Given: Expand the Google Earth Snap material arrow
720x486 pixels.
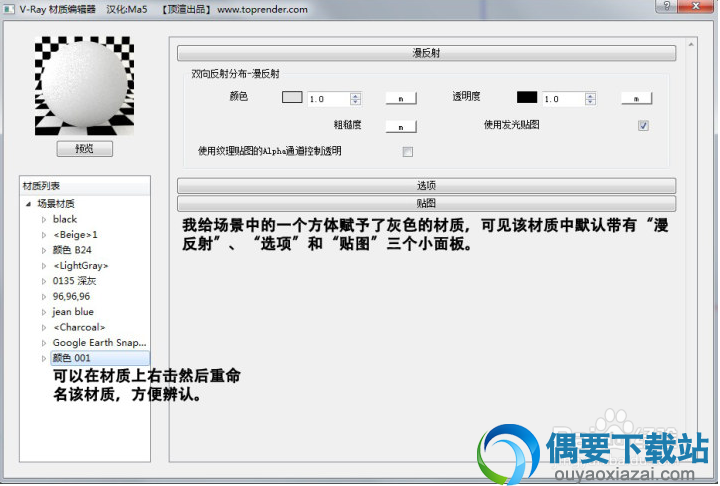Looking at the screenshot, I should coord(44,343).
